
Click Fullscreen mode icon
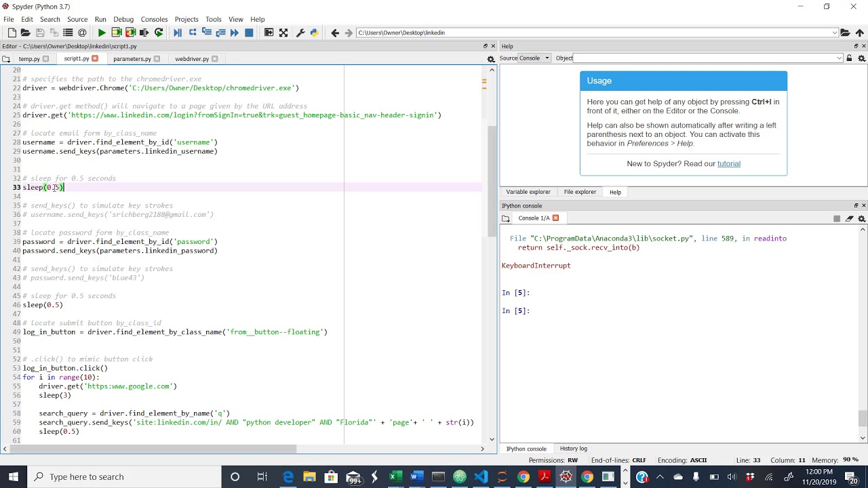283,33
